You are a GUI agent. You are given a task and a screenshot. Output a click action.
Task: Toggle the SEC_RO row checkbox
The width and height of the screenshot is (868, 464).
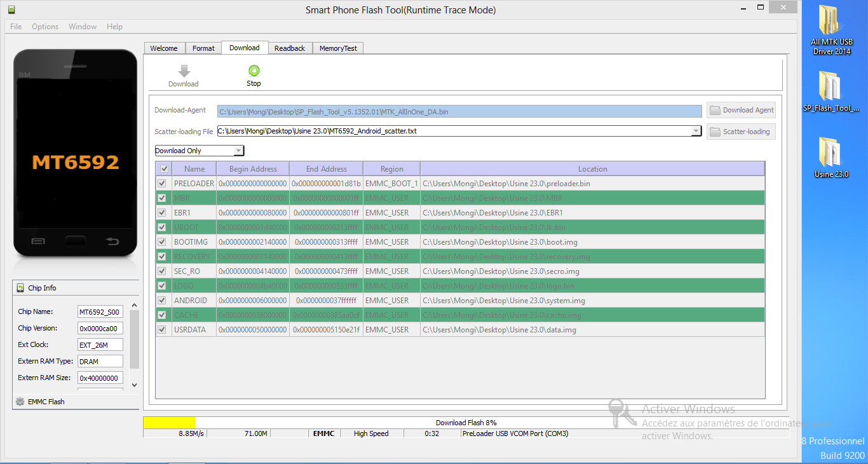coord(162,271)
